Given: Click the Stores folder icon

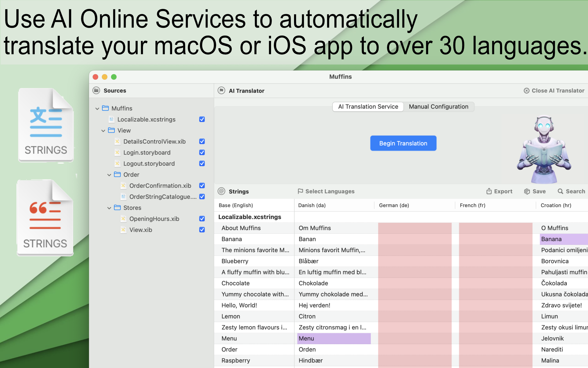Looking at the screenshot, I should click(x=117, y=207).
